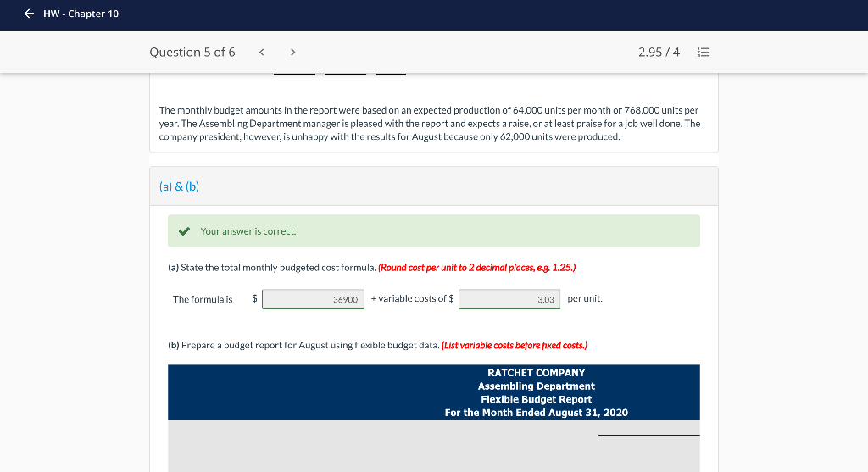Image resolution: width=868 pixels, height=472 pixels.
Task: Click For the Month Ended August 31, 2020
Action: point(536,413)
